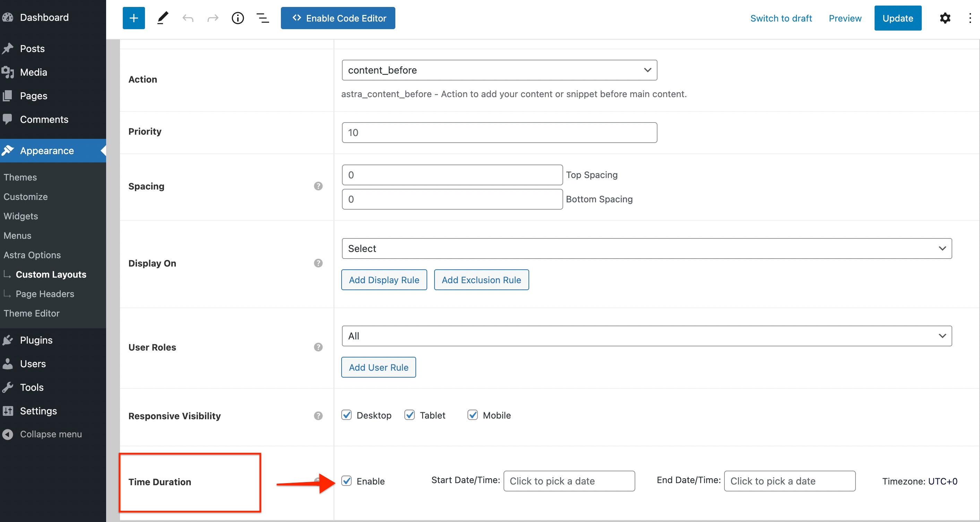Click Switch to draft link
This screenshot has width=980, height=522.
point(781,18)
